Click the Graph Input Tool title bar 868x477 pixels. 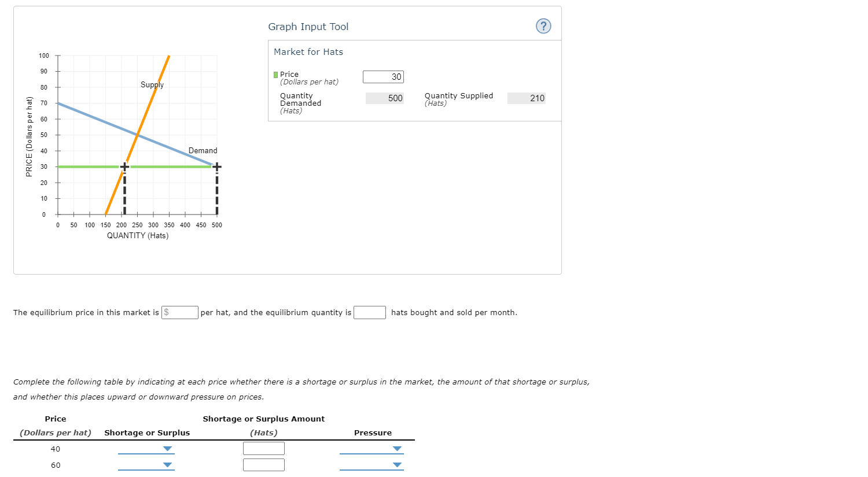click(308, 27)
